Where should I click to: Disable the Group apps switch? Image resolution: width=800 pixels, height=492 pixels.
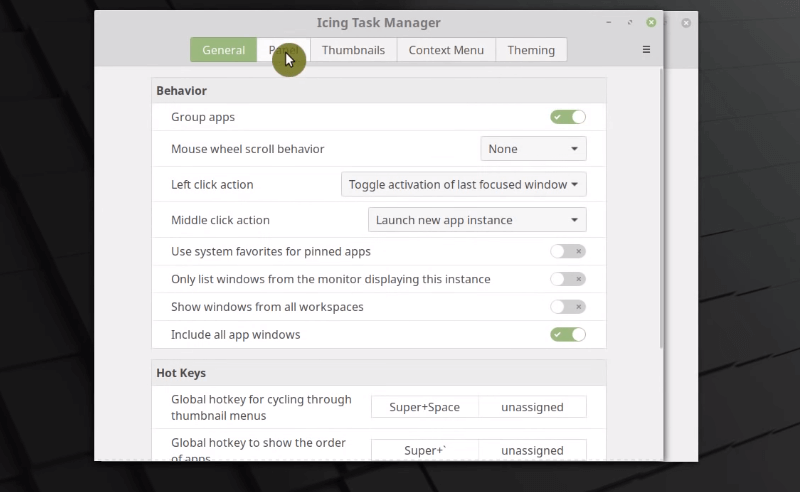(568, 117)
